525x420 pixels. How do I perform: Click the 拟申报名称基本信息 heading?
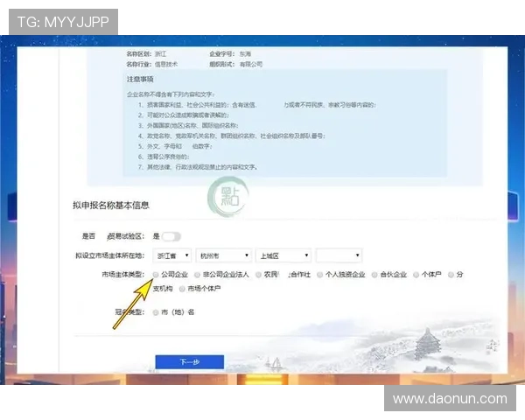coord(111,205)
